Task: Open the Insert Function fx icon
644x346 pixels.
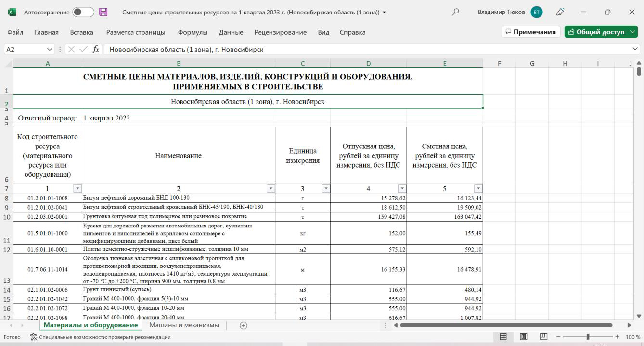Action: pos(96,49)
